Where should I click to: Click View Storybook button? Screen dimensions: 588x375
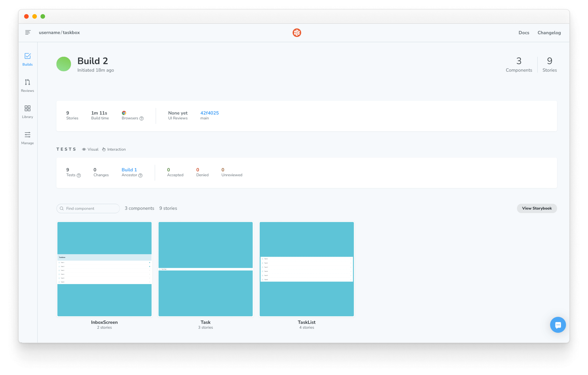click(x=537, y=208)
